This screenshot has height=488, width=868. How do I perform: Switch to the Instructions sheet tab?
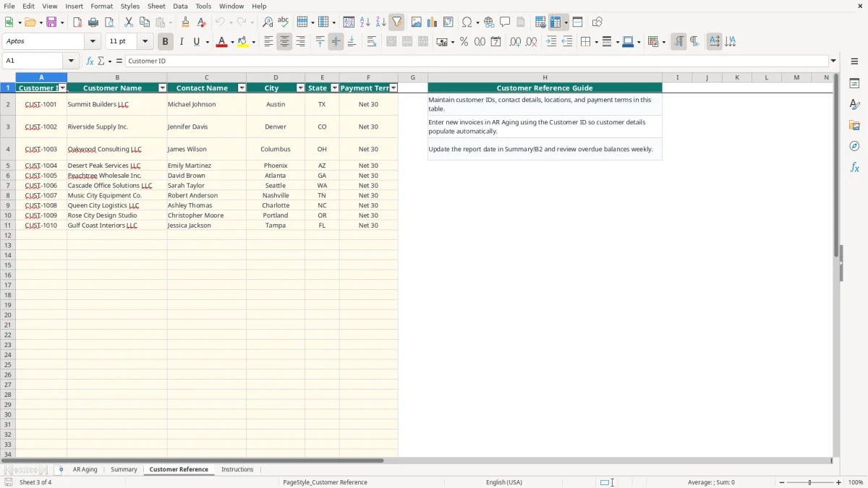click(x=237, y=470)
